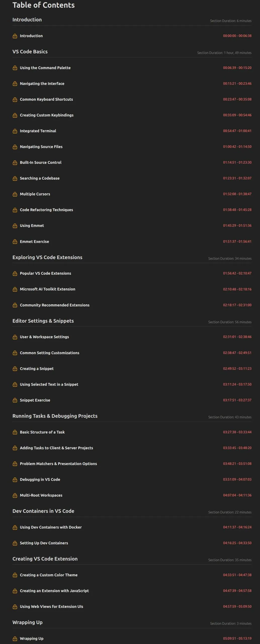Viewport: 260px width, 644px height.
Task: Click the lock icon beside Integrated Terminal
Action: point(15,131)
